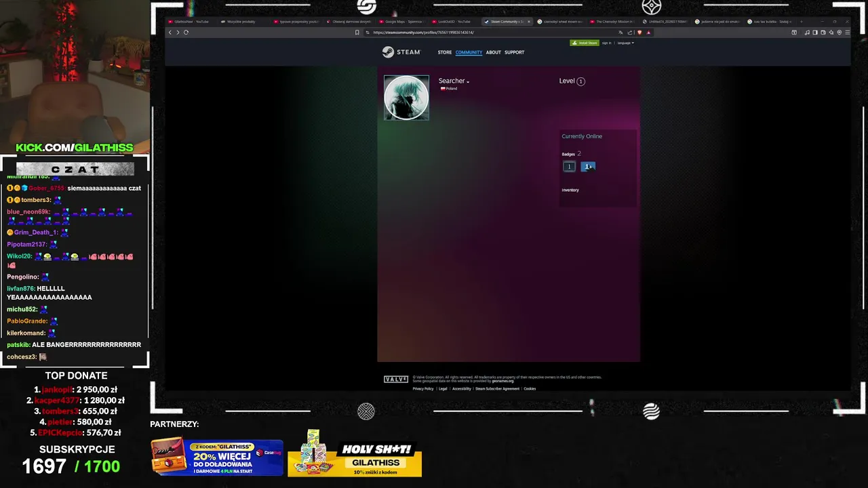The image size is (868, 488).
Task: Switch to The Chernobyl Mission tab
Action: pyautogui.click(x=614, y=22)
